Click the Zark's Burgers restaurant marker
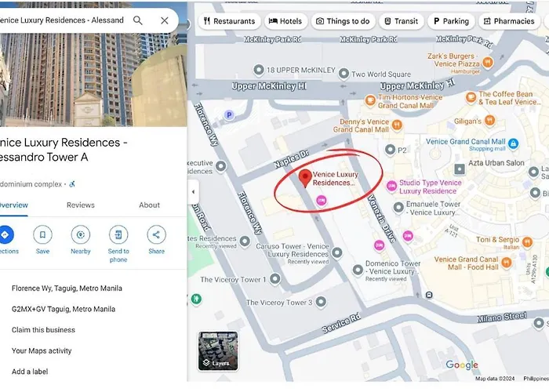 [487, 63]
